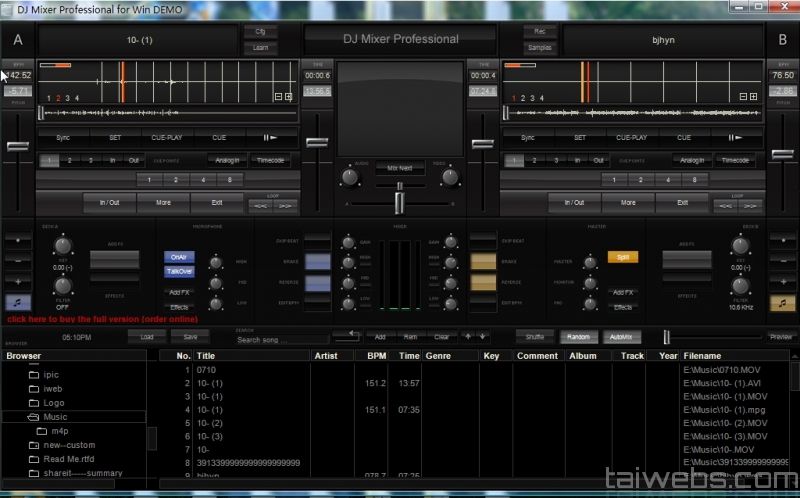The width and height of the screenshot is (800, 498).
Task: Click the loop shift right arrows on deck B
Action: pyautogui.click(x=750, y=204)
